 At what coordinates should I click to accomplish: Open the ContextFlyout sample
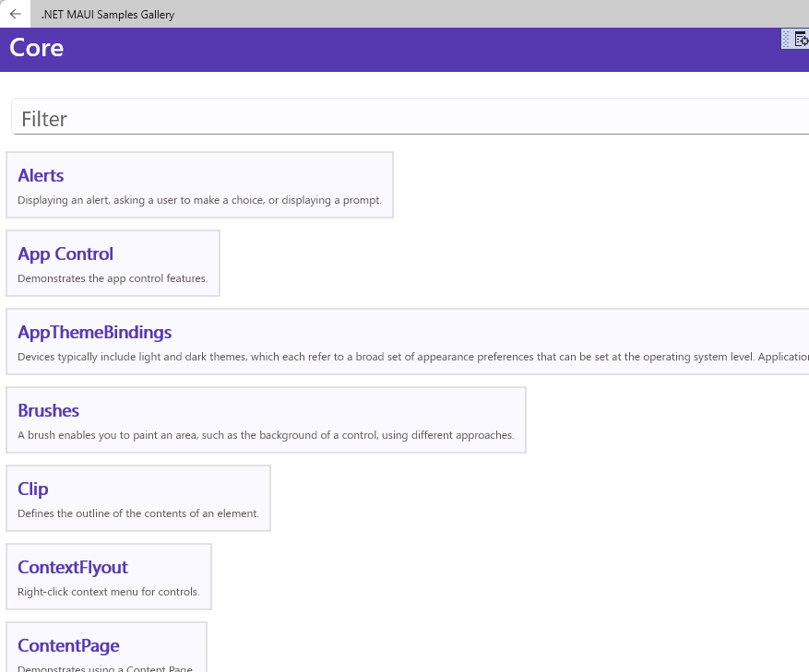(72, 567)
